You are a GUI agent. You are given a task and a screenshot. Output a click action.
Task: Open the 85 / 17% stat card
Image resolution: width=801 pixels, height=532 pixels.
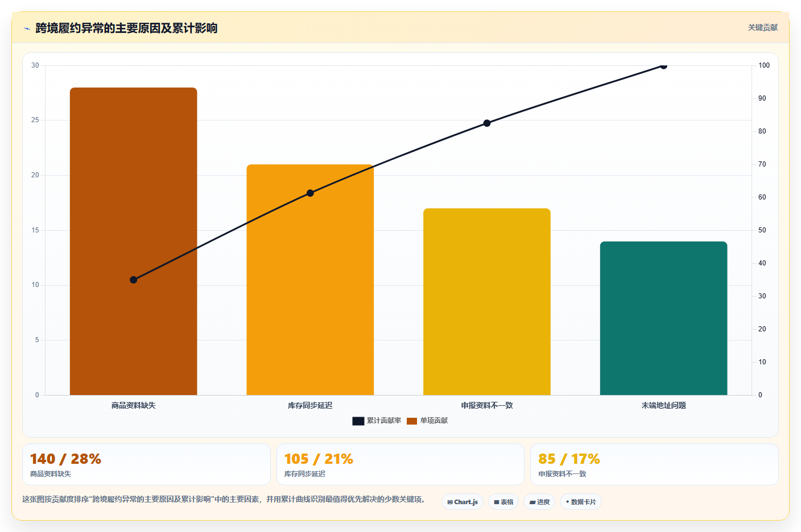[x=654, y=464]
